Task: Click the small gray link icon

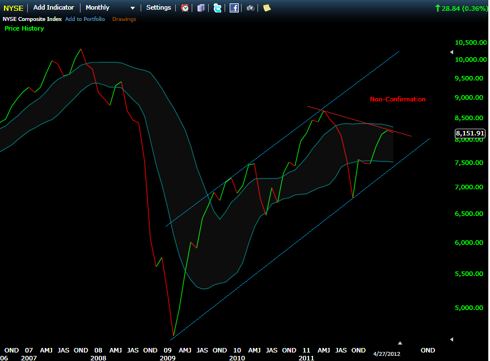Action: point(250,8)
